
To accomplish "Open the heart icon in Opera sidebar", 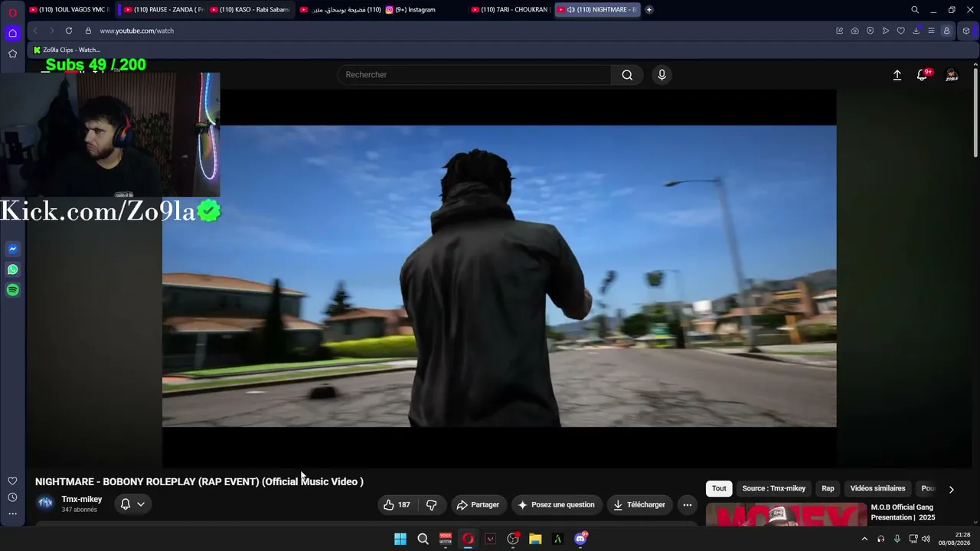I will 12,481.
